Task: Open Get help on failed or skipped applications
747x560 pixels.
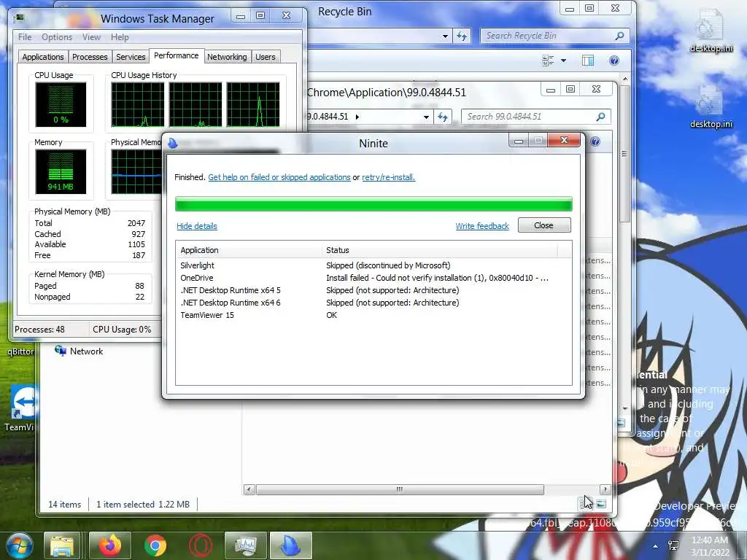Action: click(x=279, y=177)
